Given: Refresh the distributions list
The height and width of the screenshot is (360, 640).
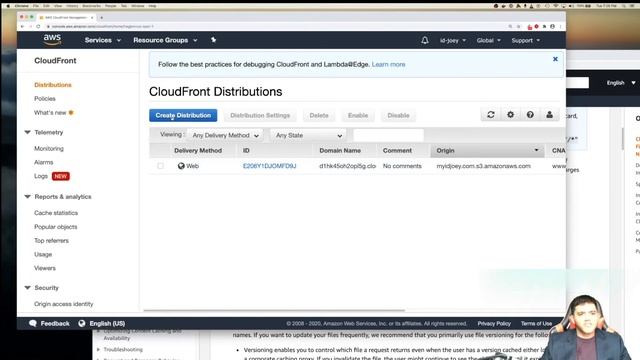Looking at the screenshot, I should [491, 115].
